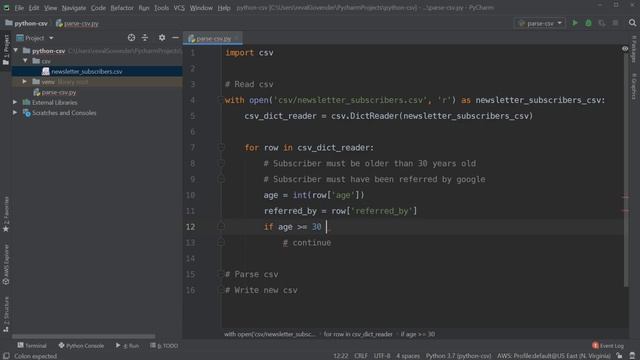
Task: Click the 4 spaces indent status
Action: coord(408,356)
